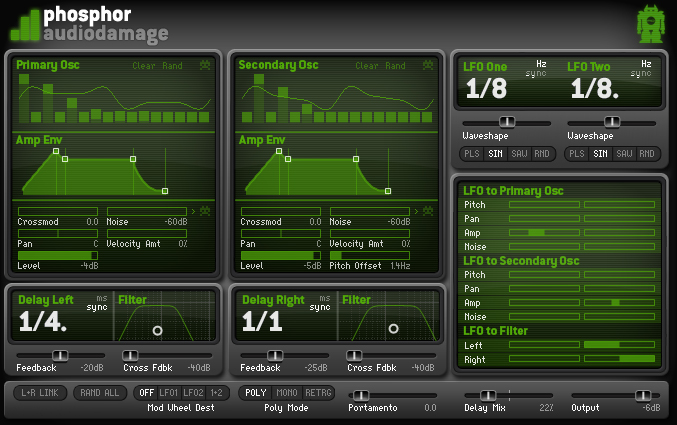Viewport: 677px width, 425px height.
Task: Click the Secondary Osc Pitch Offset bar
Action: [370, 256]
